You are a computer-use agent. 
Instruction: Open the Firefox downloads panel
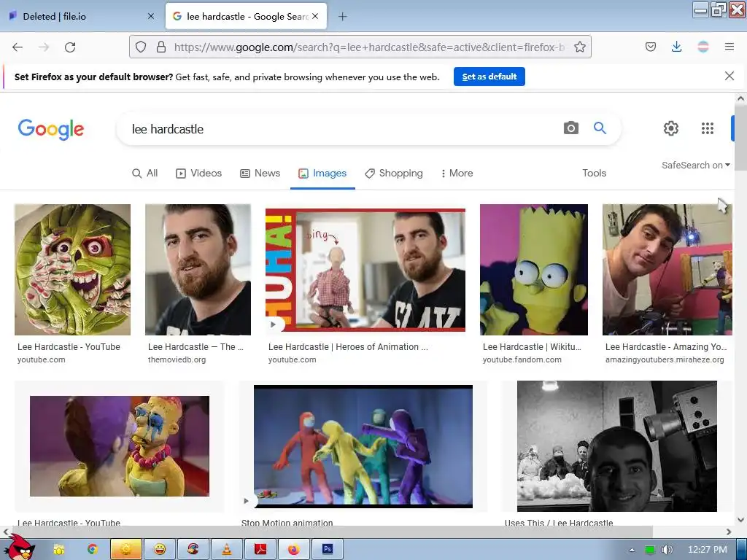pyautogui.click(x=676, y=47)
